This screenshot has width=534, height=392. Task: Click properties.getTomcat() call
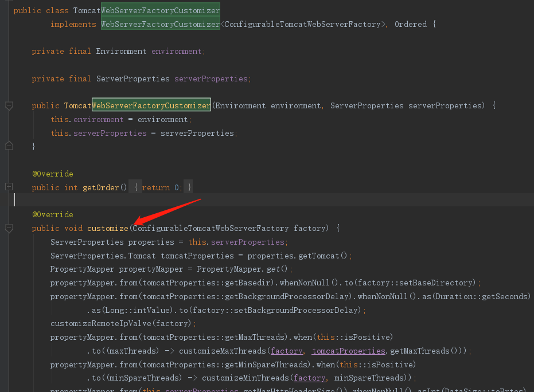[x=297, y=256]
